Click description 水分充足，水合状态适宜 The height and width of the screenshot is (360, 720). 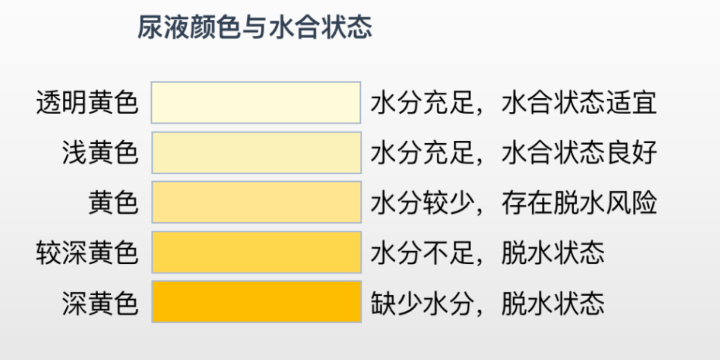(x=514, y=102)
